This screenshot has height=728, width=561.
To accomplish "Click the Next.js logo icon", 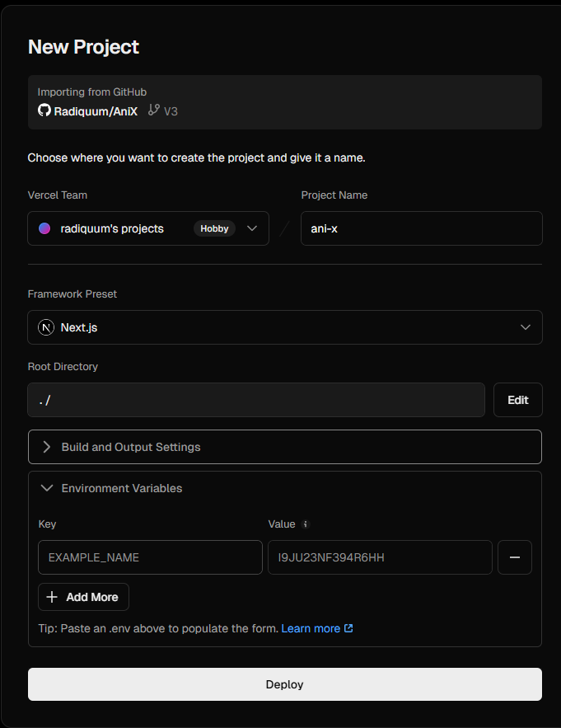I will pyautogui.click(x=46, y=327).
